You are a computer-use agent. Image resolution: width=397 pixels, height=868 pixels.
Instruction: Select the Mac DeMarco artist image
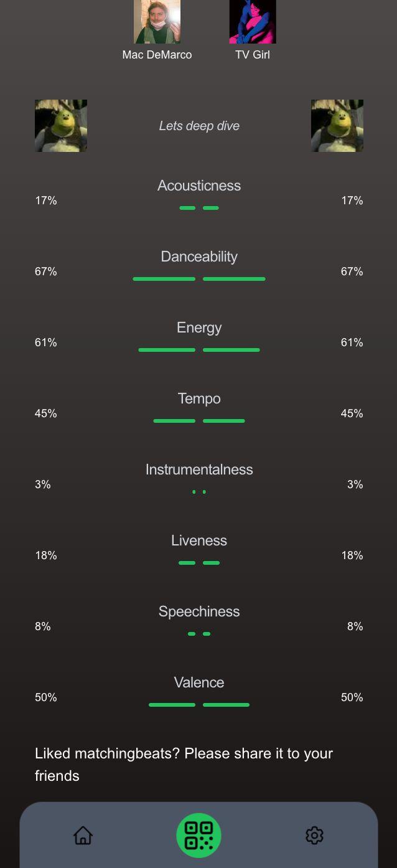(157, 22)
